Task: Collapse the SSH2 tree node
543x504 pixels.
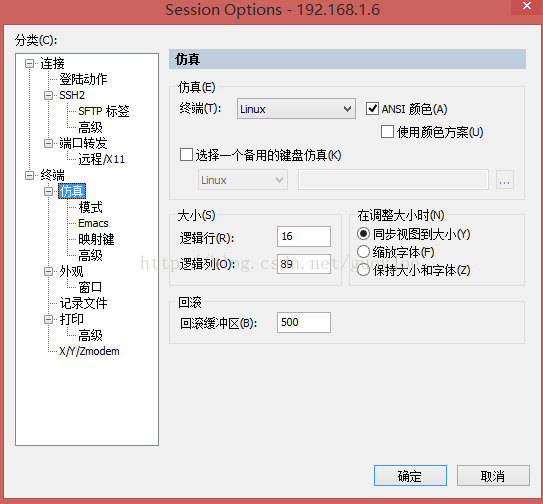Action: pos(48,95)
